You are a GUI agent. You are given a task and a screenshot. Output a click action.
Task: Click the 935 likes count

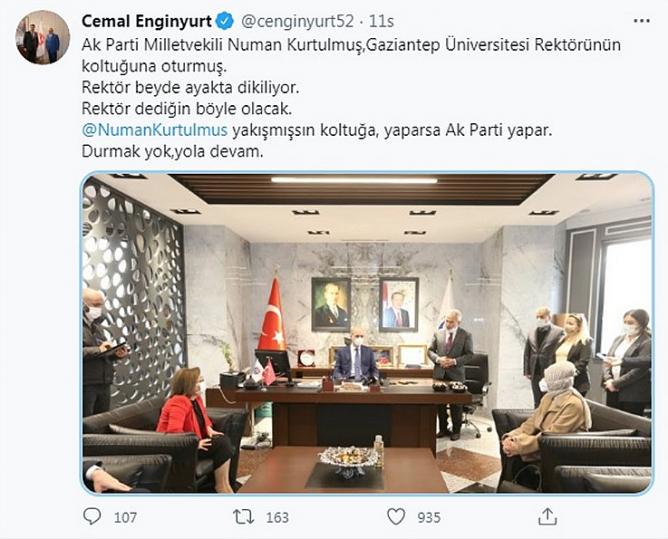coord(429,517)
